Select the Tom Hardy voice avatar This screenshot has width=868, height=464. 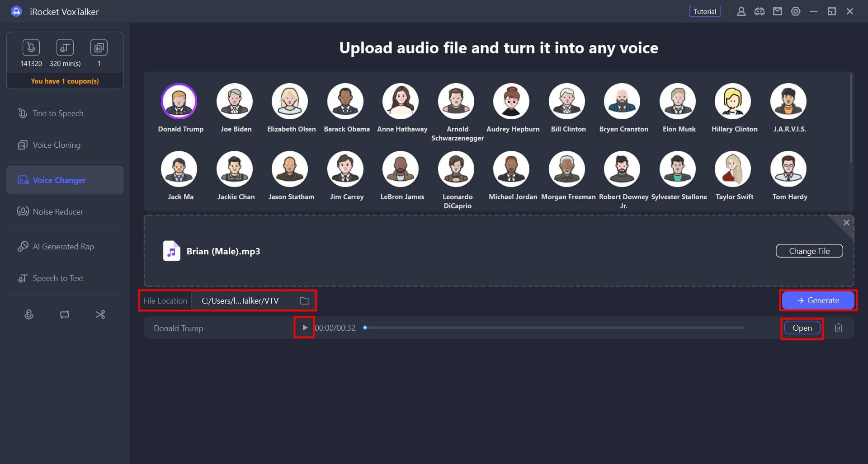pyautogui.click(x=788, y=169)
